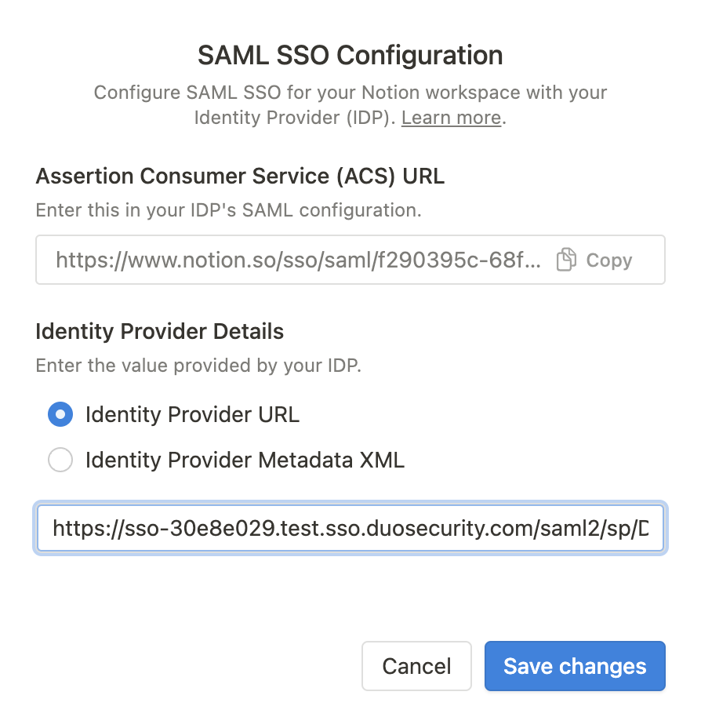
Task: Open the Learn more link
Action: [x=451, y=118]
